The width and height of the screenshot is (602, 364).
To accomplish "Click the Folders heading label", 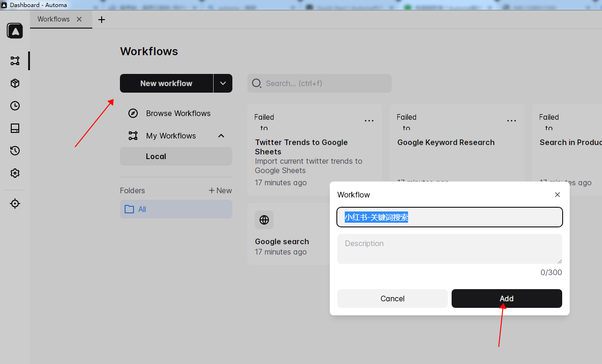I will (x=133, y=190).
